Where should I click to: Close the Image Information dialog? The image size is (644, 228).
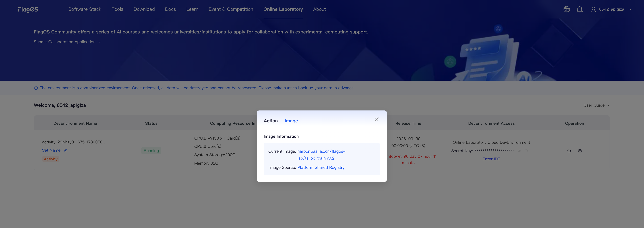pos(376,119)
